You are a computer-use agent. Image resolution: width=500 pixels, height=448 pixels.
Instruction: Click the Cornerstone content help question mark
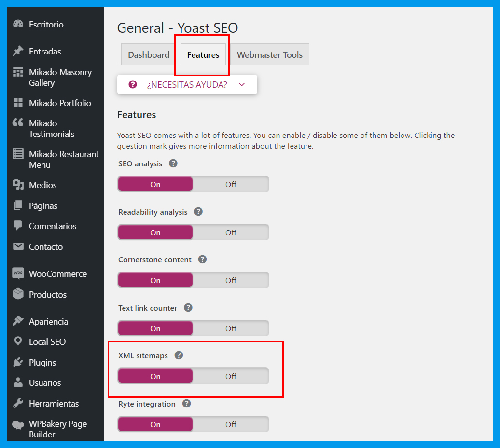coord(203,259)
